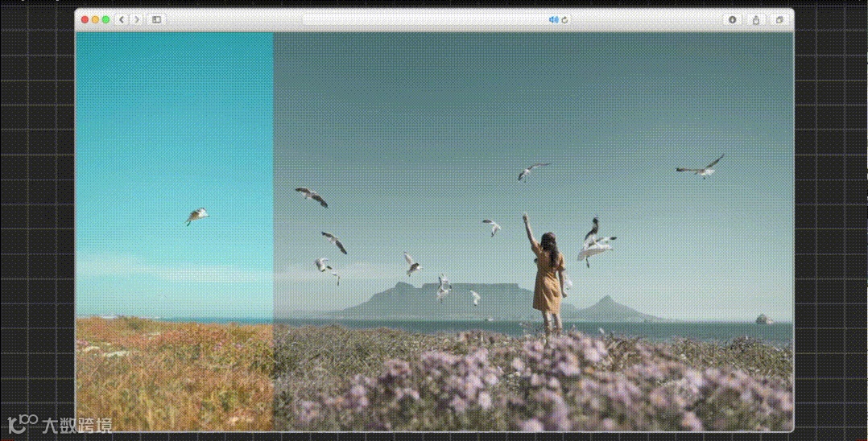Screen dimensions: 868x441
Task: Show the tab overview button
Action: point(779,19)
